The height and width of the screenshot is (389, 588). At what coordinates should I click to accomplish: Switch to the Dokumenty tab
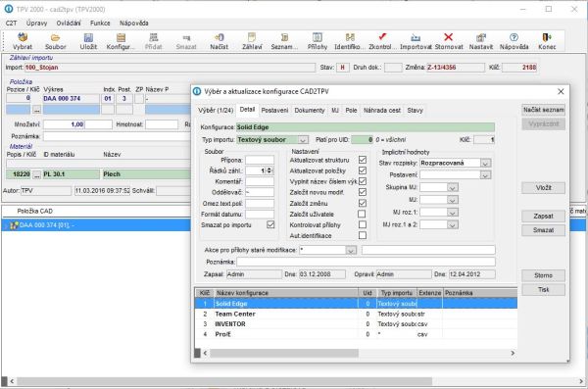point(310,111)
